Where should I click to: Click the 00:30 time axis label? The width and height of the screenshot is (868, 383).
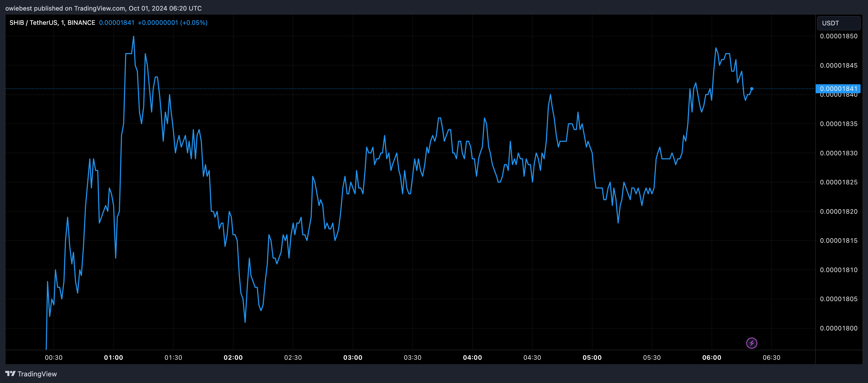[54, 357]
